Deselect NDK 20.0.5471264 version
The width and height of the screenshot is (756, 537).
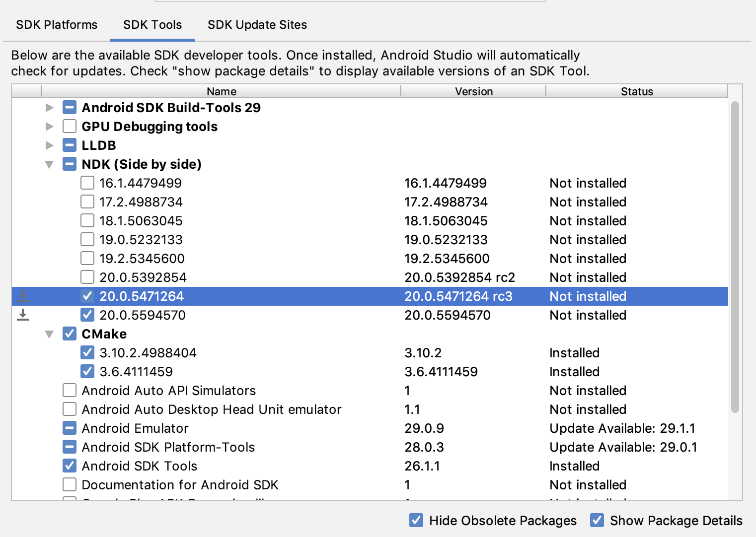coord(87,296)
